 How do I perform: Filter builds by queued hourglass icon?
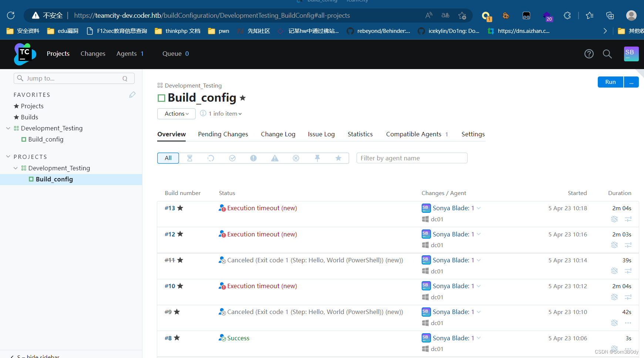pos(190,158)
